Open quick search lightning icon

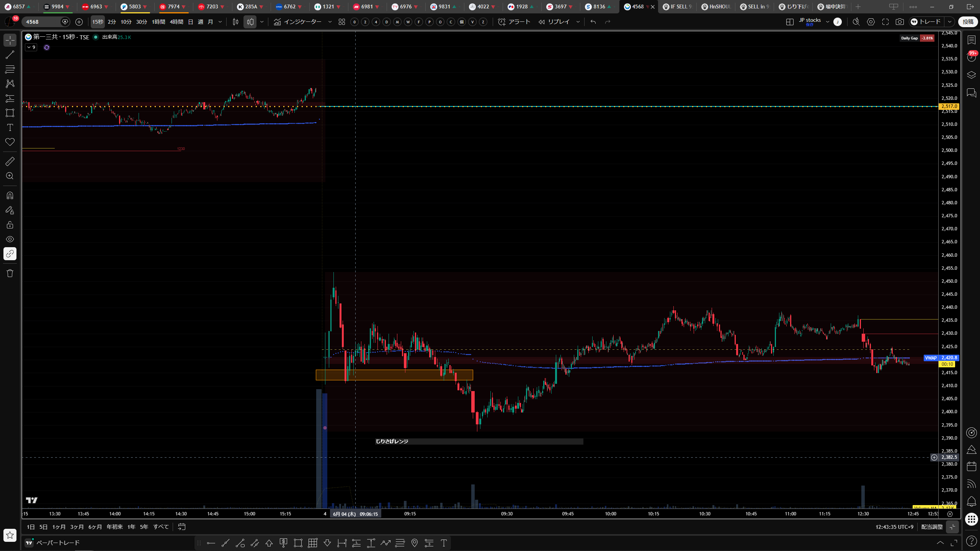(x=856, y=22)
